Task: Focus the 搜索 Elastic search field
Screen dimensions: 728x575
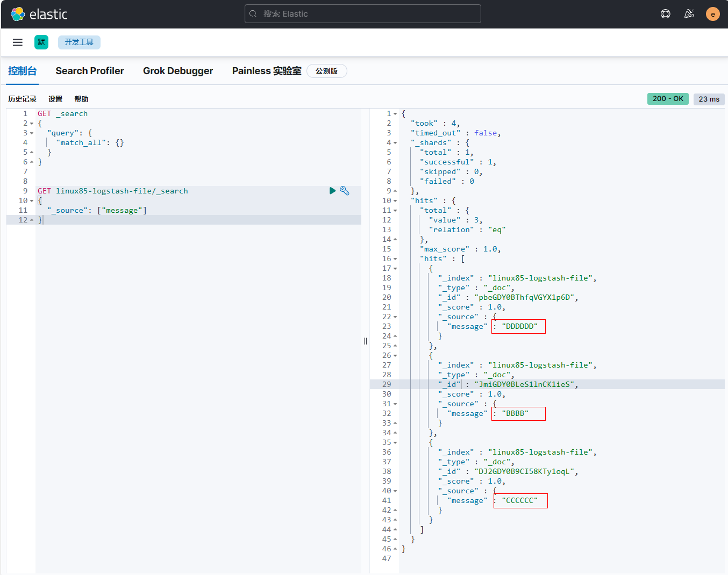Action: pos(363,14)
